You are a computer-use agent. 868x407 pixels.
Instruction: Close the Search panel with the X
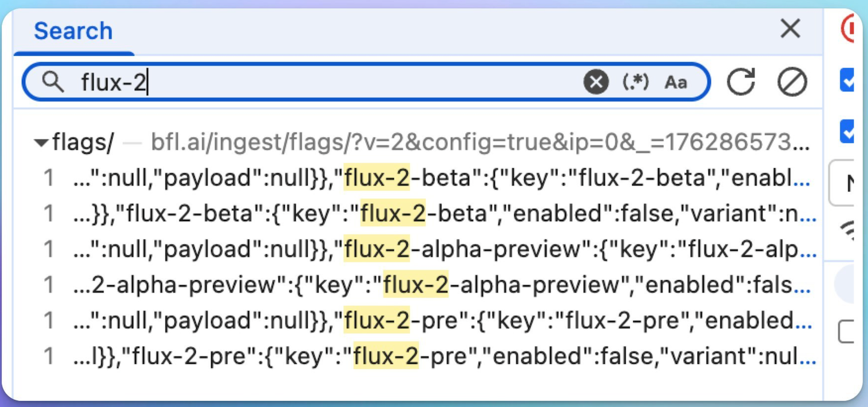(790, 29)
